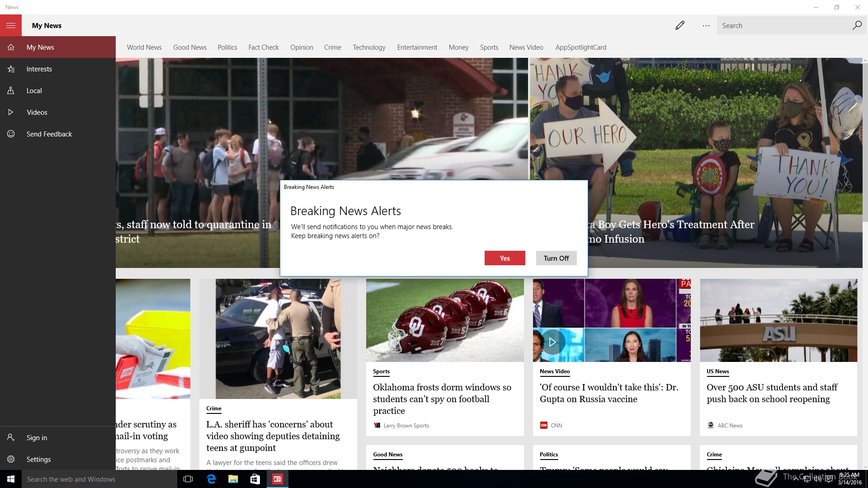
Task: Click the vertical scrollbar down arrow
Action: (865, 467)
